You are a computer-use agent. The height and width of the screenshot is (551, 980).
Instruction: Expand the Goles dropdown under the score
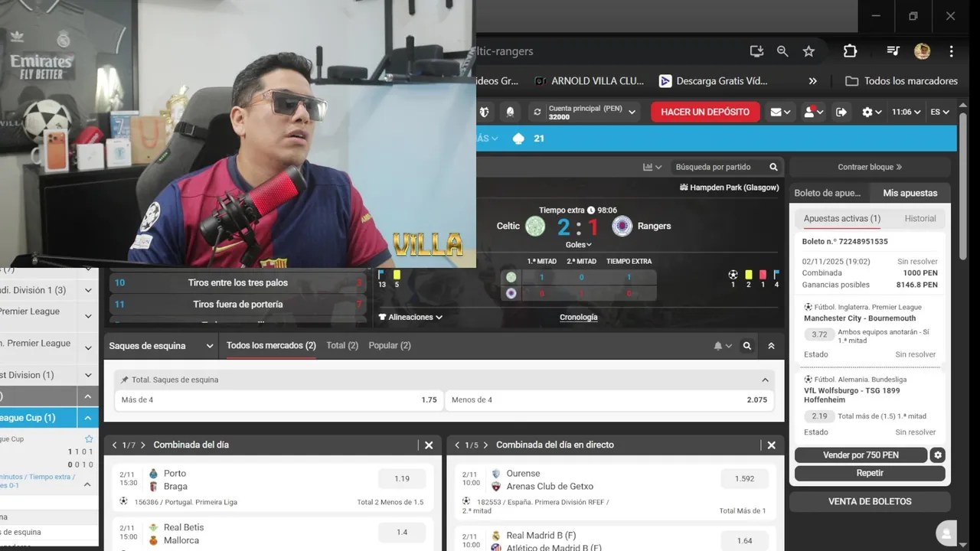(579, 245)
